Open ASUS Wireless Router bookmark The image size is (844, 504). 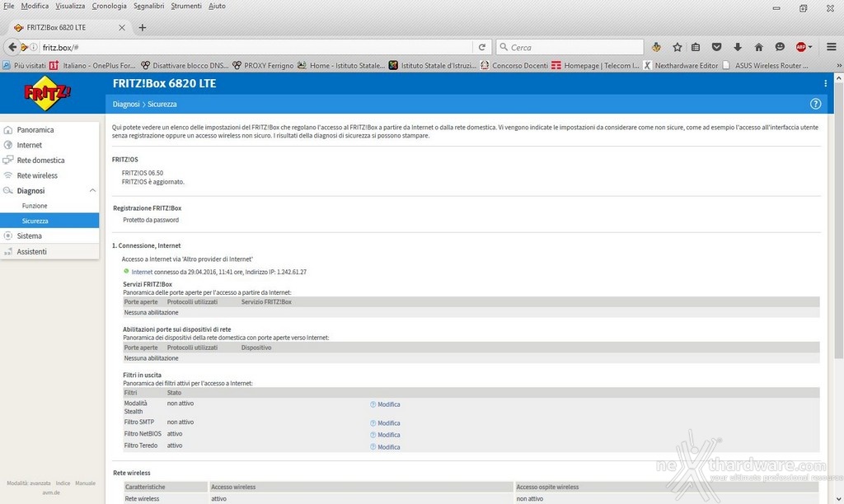(766, 66)
